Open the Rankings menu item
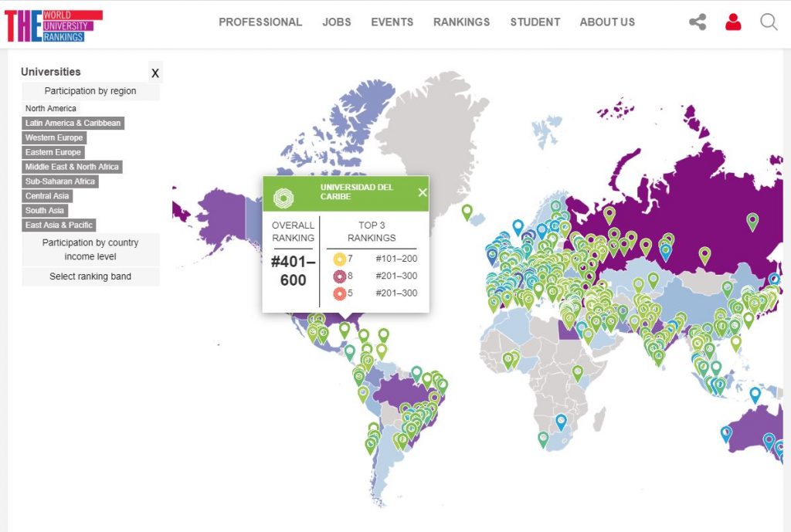791x532 pixels. click(x=461, y=22)
